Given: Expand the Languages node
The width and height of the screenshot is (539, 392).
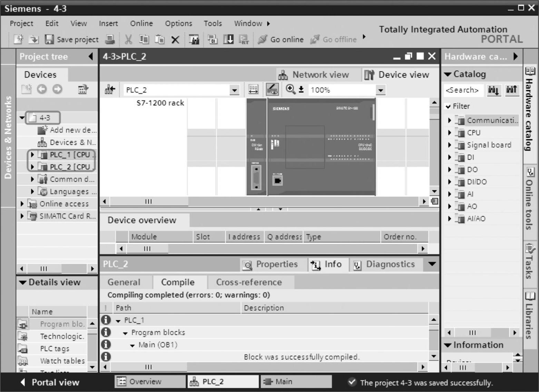Looking at the screenshot, I should [x=32, y=191].
